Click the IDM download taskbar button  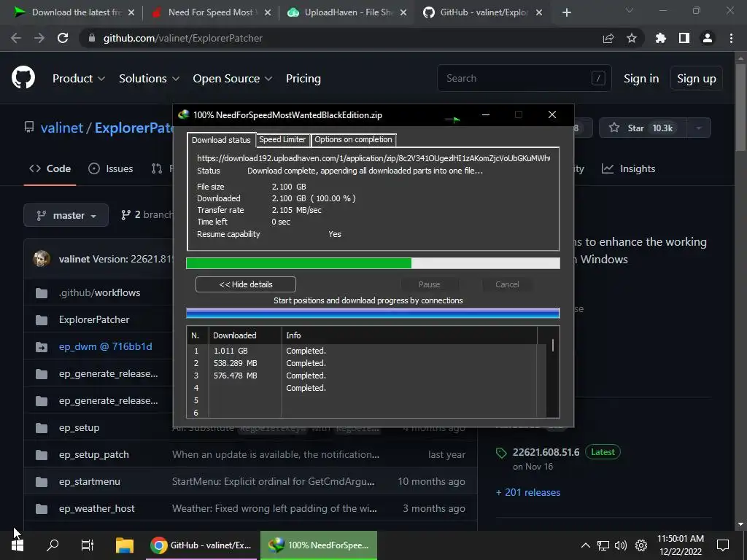coord(319,545)
